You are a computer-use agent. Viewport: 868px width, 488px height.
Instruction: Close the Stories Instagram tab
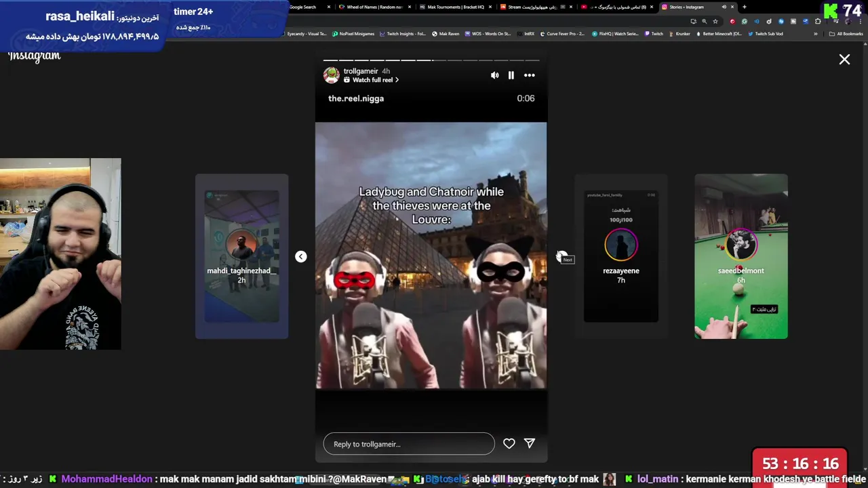pyautogui.click(x=732, y=7)
